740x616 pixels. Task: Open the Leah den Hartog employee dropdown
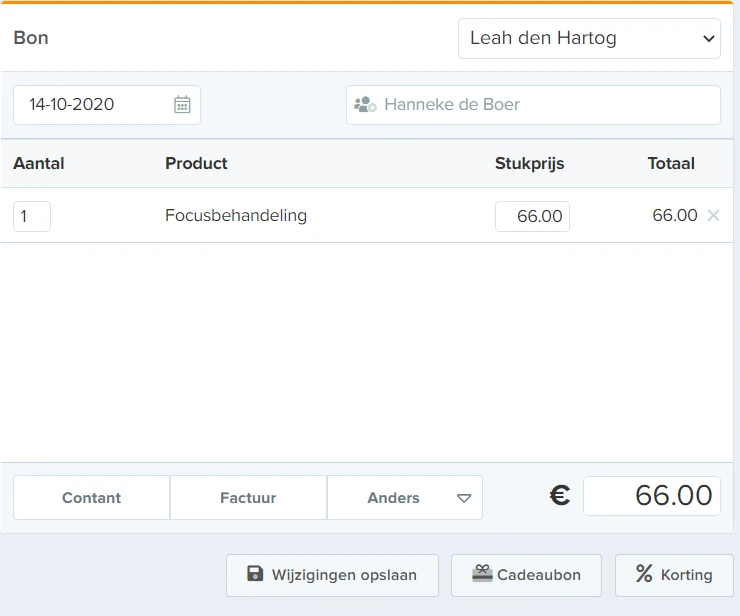[589, 39]
